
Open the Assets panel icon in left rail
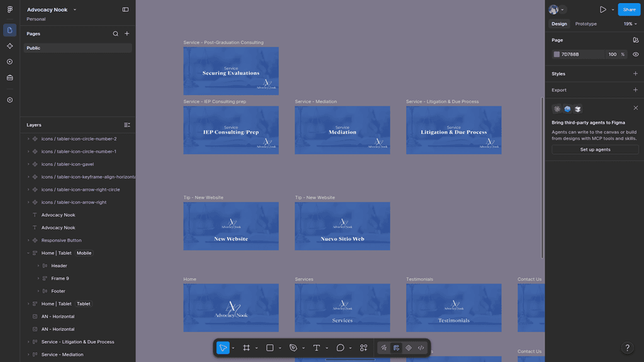click(10, 46)
